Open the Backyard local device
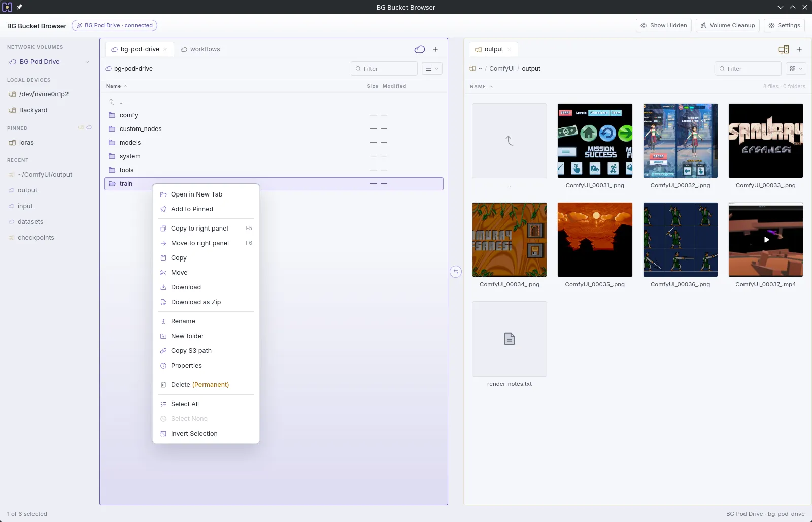 coord(33,110)
